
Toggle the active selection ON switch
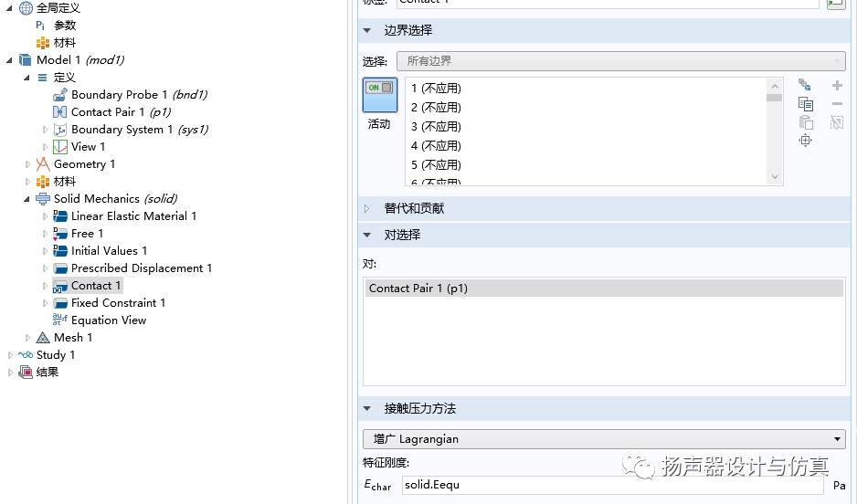(x=379, y=95)
